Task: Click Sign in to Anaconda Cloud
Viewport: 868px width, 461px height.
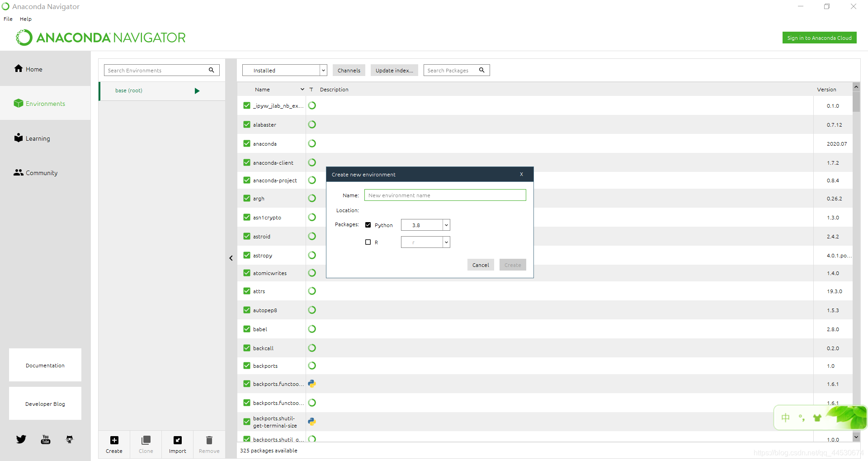Action: click(819, 38)
